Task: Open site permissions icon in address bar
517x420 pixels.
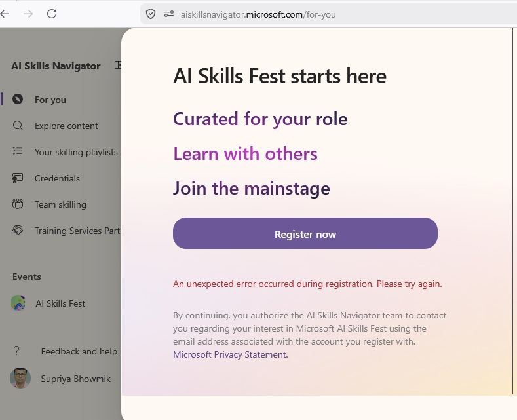Action: pos(169,14)
